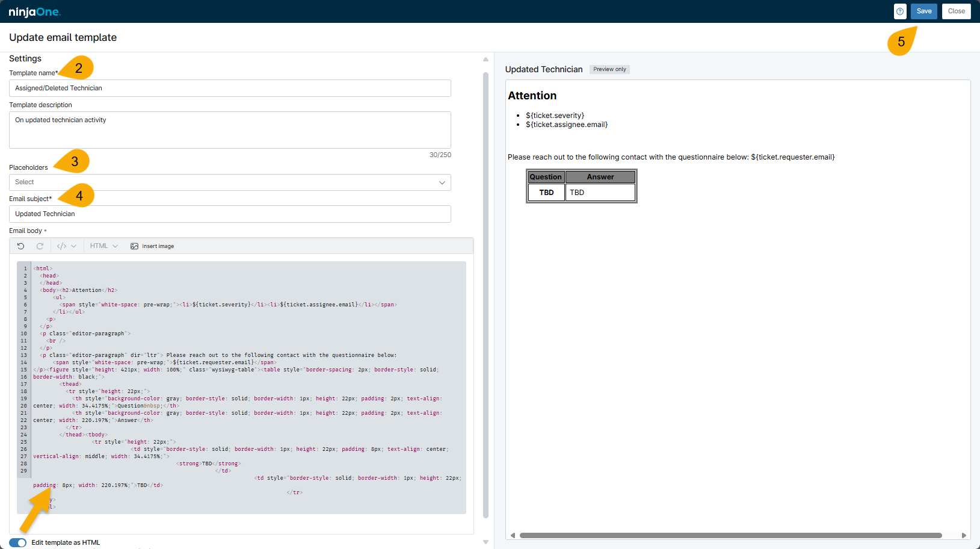Close the template editor
Viewport: 980px width, 549px height.
coord(956,11)
